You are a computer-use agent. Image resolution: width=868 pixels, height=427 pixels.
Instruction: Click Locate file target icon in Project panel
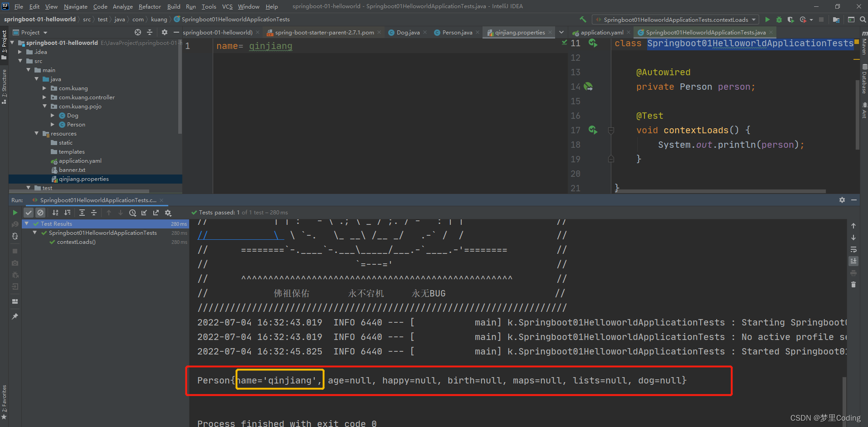[138, 32]
